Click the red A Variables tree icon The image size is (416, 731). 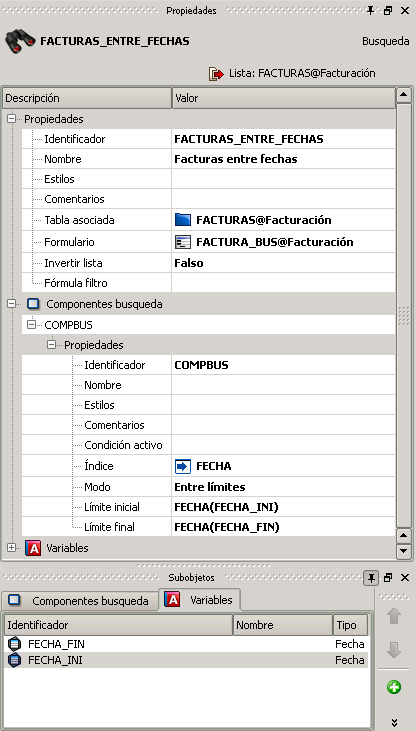33,548
